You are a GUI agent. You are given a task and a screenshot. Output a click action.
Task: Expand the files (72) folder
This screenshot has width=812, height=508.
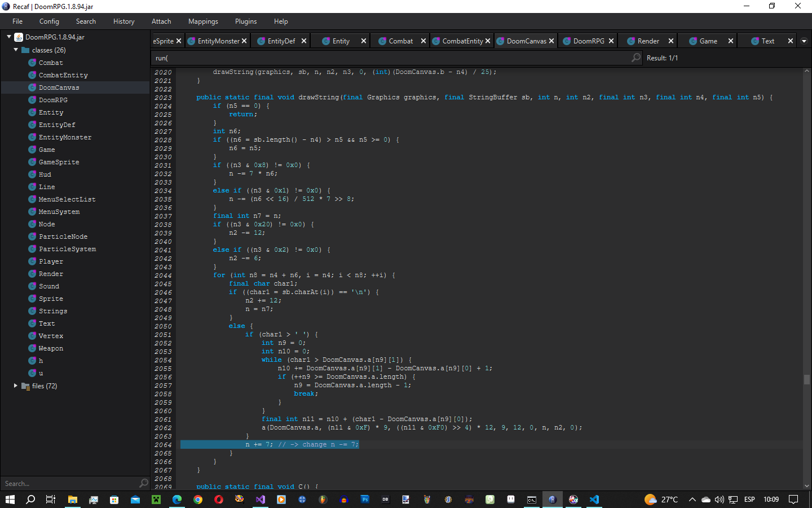(x=16, y=386)
